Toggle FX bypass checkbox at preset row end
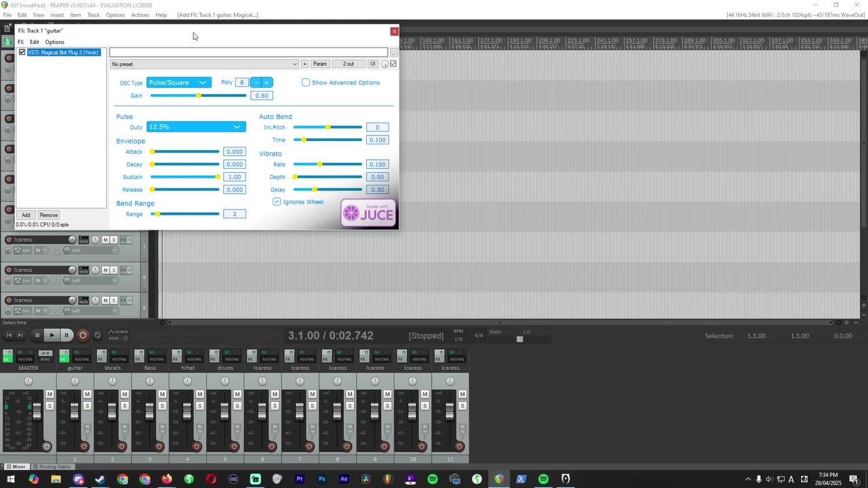Viewport: 868px width, 488px height. click(393, 64)
